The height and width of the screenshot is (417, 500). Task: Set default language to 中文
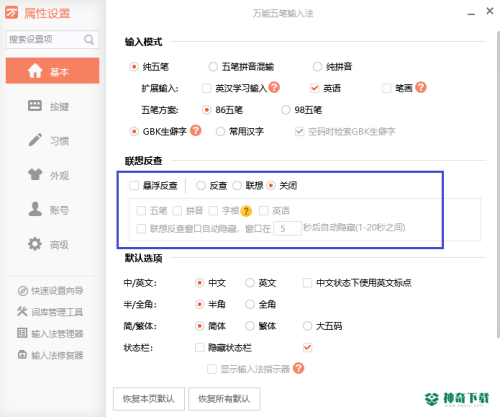point(199,283)
